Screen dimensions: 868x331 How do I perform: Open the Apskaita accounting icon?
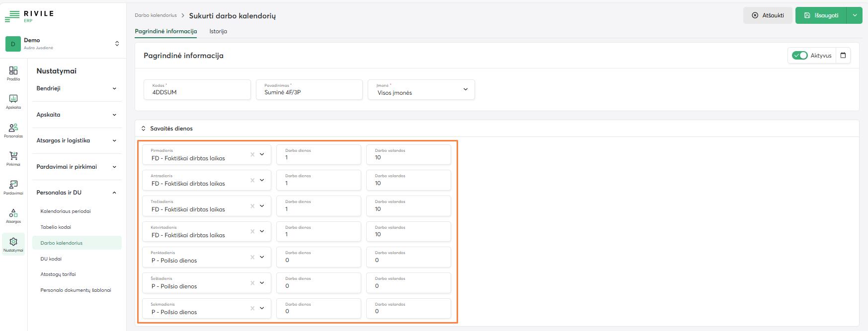pos(13,101)
